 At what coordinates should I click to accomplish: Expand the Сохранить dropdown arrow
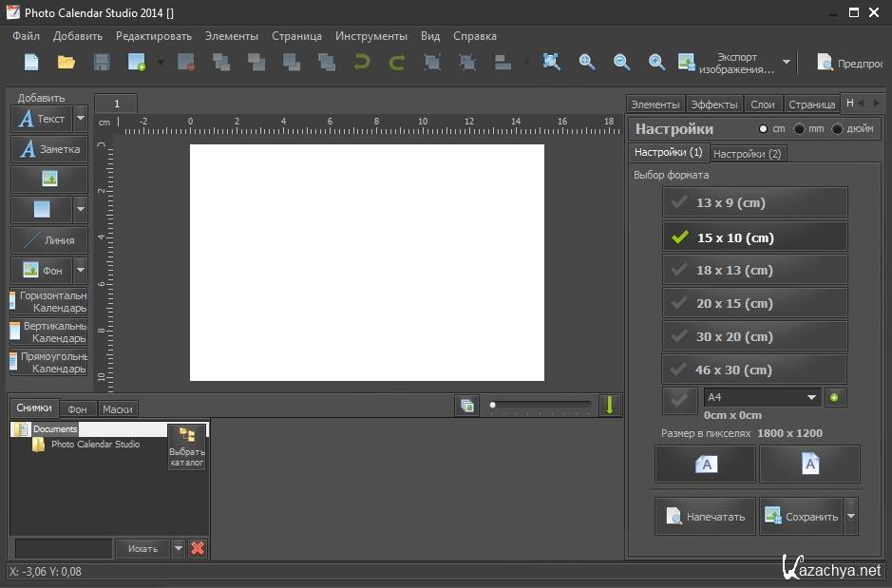tap(851, 517)
